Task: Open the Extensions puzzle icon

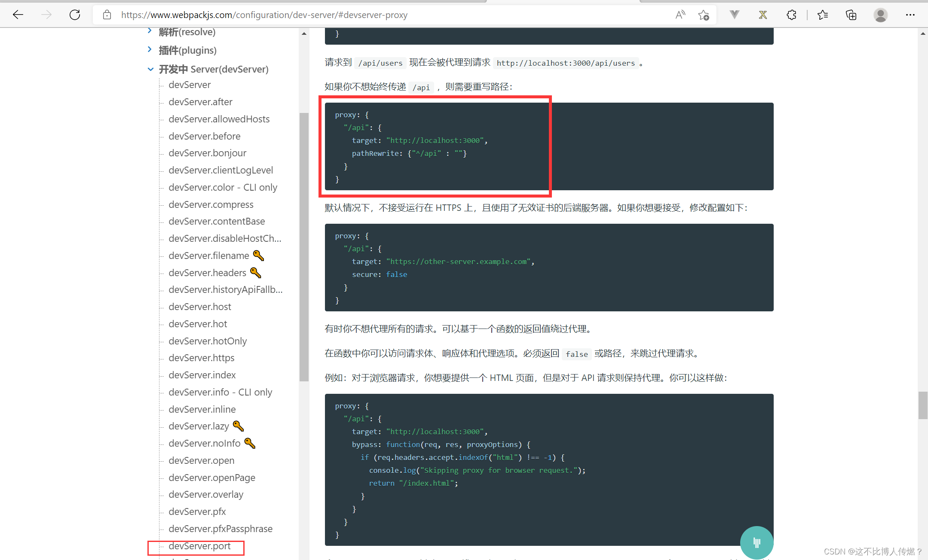Action: (x=791, y=15)
